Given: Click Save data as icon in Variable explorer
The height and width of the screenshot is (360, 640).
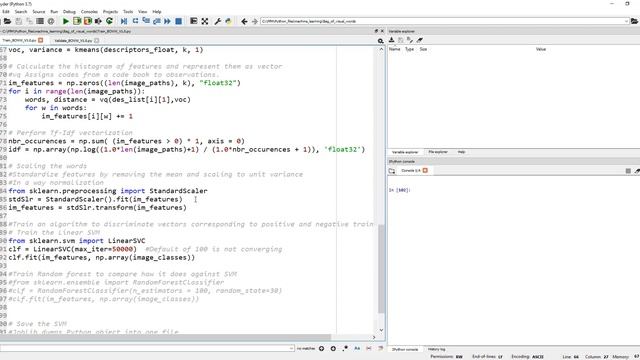Looking at the screenshot, I should [410, 40].
